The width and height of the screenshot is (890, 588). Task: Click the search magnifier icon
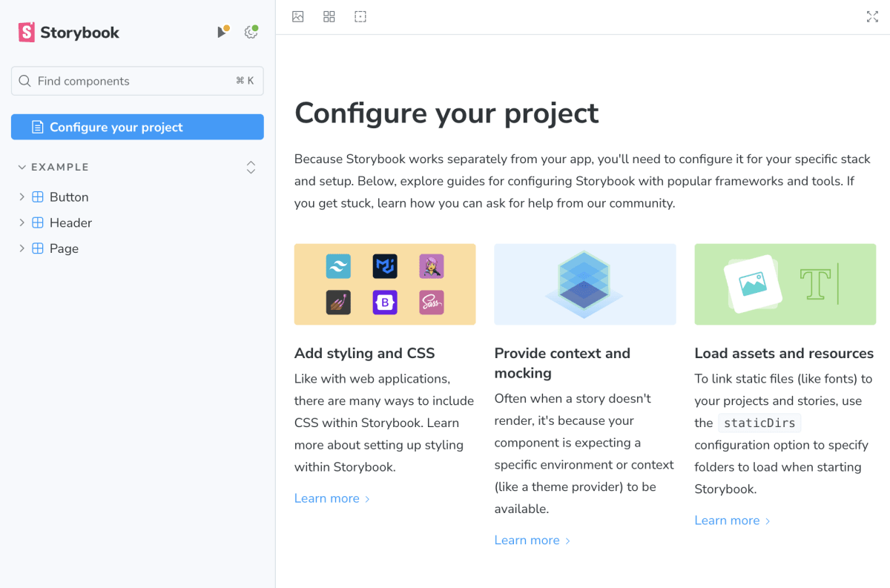(x=24, y=81)
